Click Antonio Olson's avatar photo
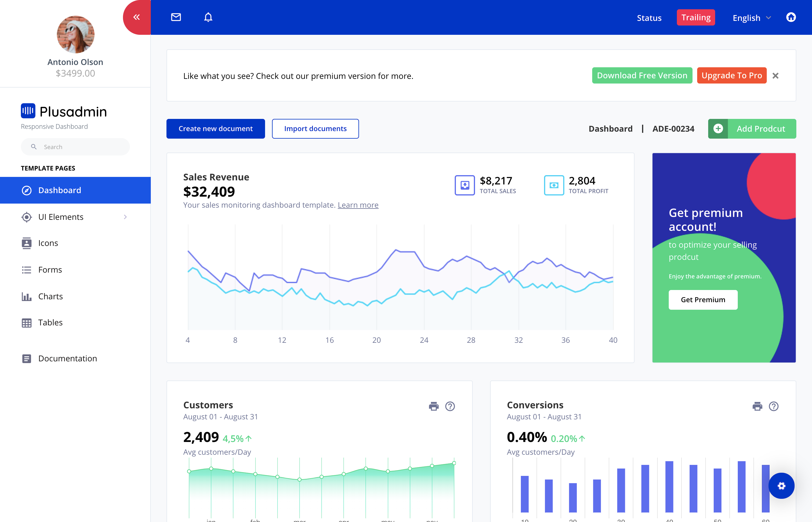 (x=75, y=34)
